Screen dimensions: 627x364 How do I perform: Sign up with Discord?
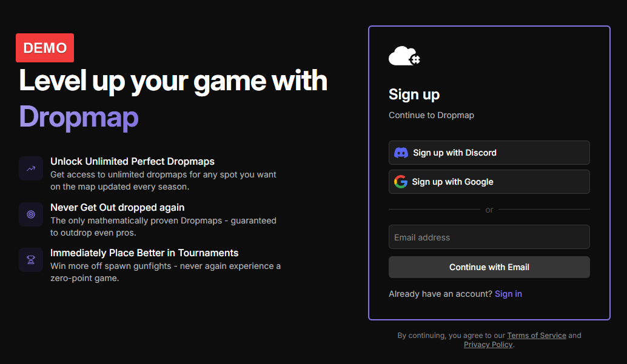(x=489, y=153)
